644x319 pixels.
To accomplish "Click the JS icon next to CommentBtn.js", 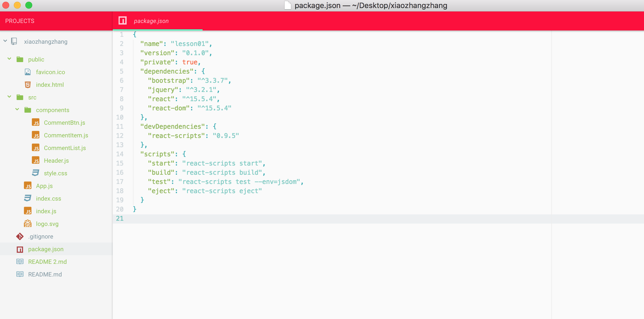I will click(x=36, y=123).
